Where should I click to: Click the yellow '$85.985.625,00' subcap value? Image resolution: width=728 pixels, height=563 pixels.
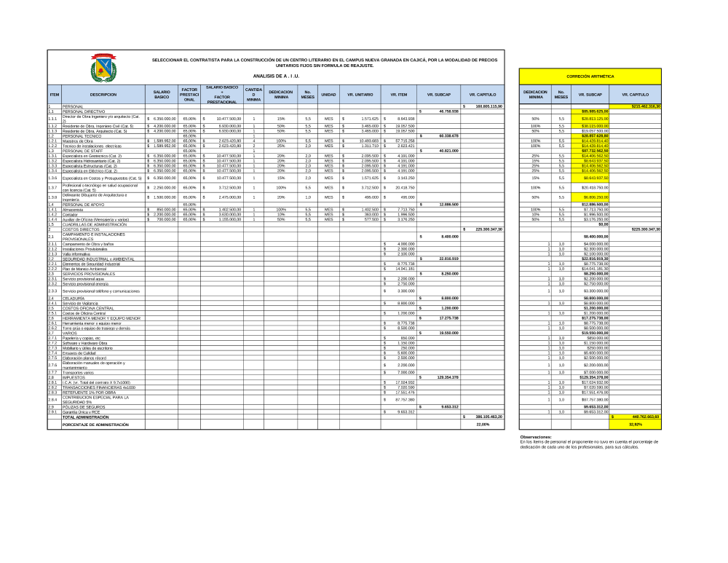pos(591,111)
